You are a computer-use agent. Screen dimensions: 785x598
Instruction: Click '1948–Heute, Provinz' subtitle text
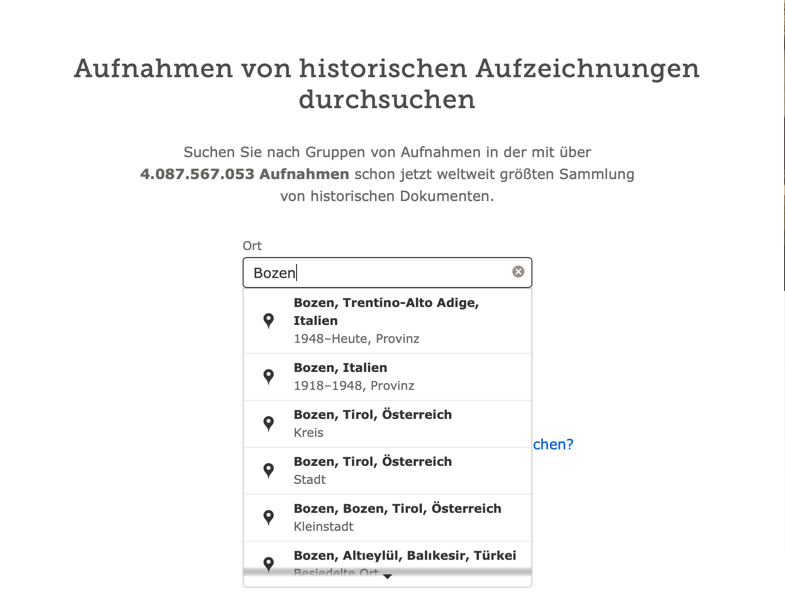tap(356, 339)
